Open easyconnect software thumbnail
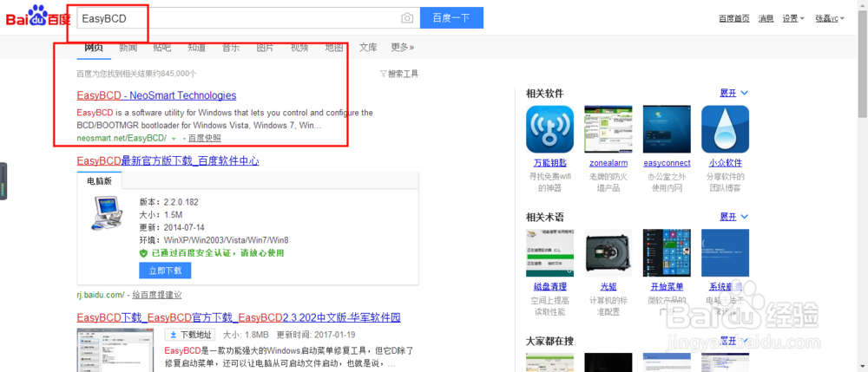This screenshot has width=868, height=372. pos(666,129)
